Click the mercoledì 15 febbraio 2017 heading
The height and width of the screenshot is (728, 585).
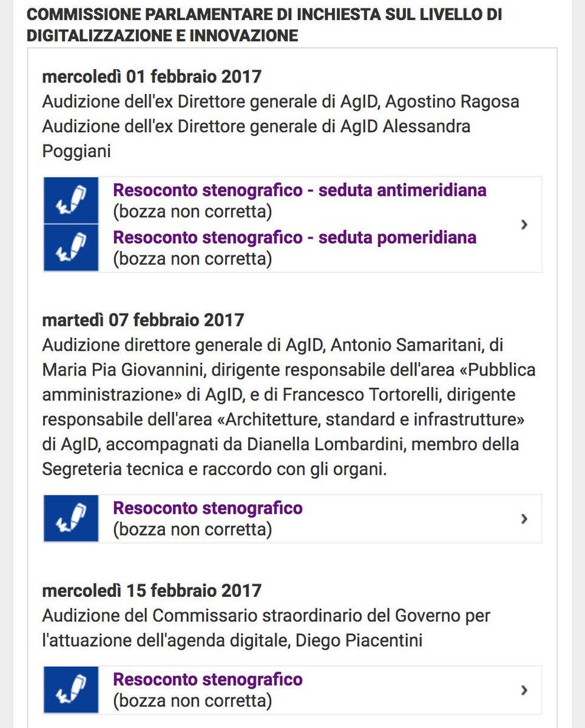tap(152, 590)
